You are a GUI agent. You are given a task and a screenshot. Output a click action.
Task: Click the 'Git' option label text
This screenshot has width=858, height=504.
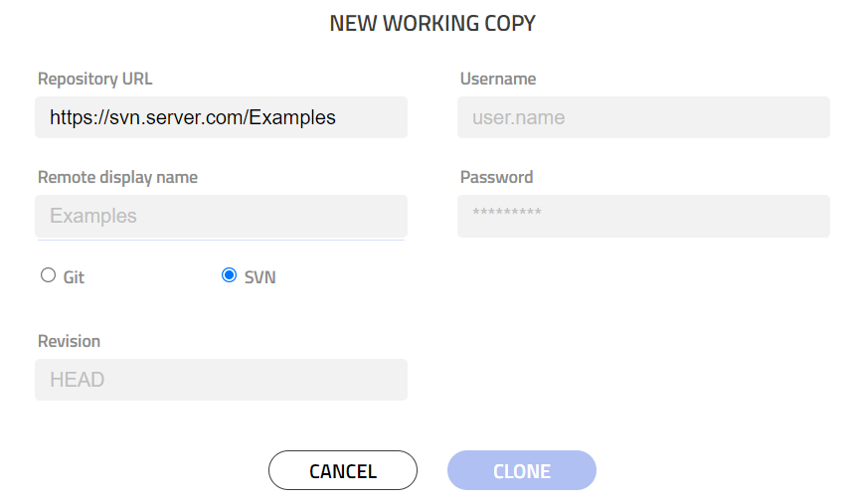(x=74, y=277)
